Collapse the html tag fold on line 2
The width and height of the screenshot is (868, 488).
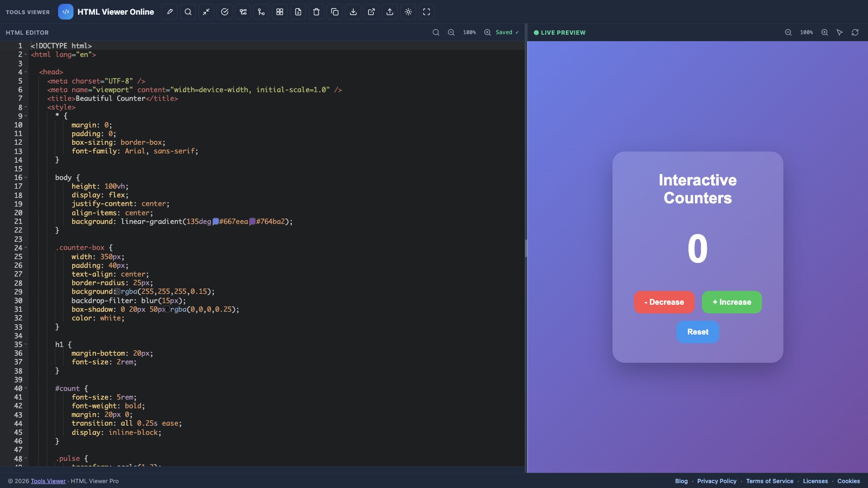[x=25, y=55]
